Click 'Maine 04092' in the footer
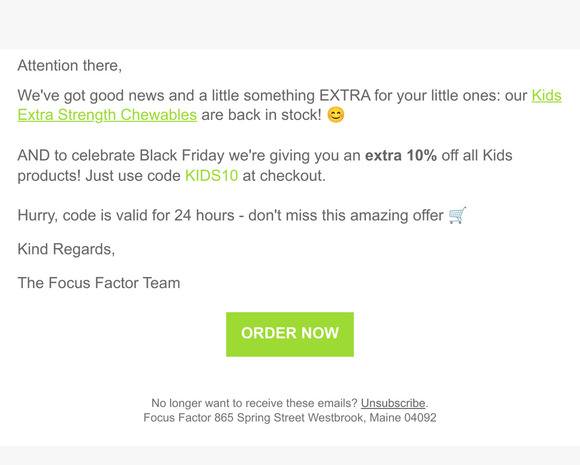The width and height of the screenshot is (580, 465). click(x=403, y=418)
